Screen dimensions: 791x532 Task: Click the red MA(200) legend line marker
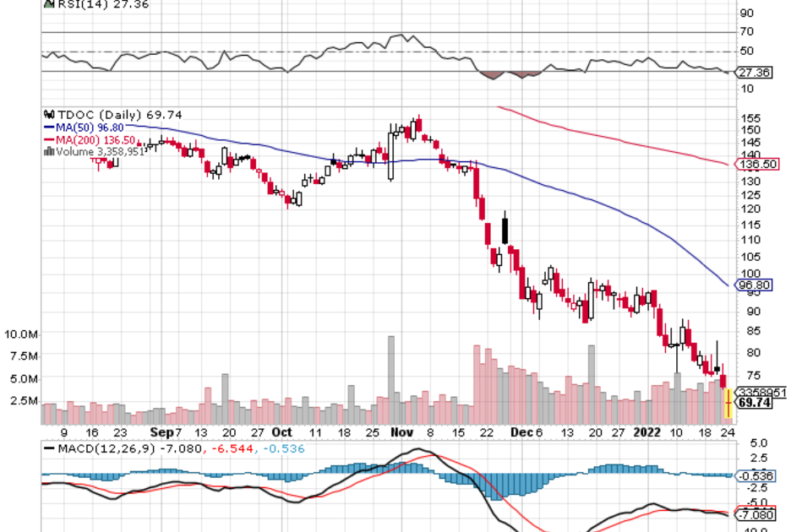48,140
